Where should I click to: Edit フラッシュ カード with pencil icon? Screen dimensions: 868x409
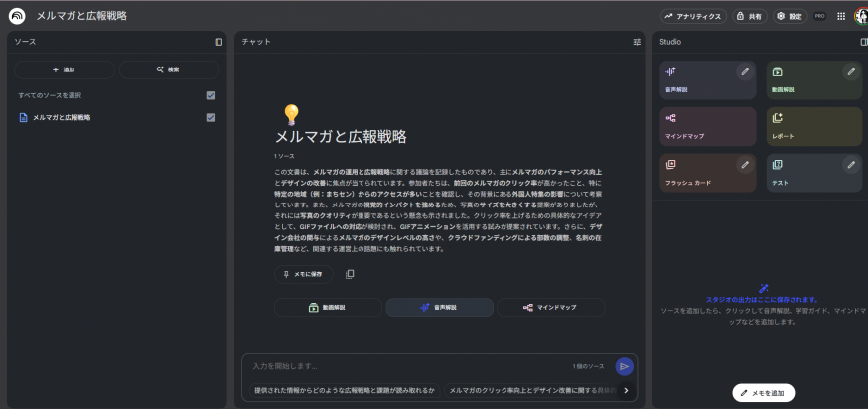click(x=744, y=164)
